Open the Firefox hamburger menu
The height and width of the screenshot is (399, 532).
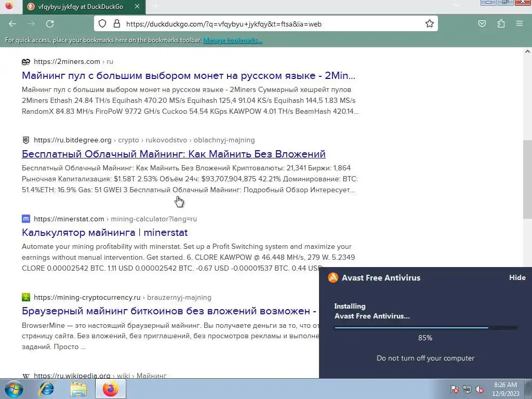click(520, 24)
